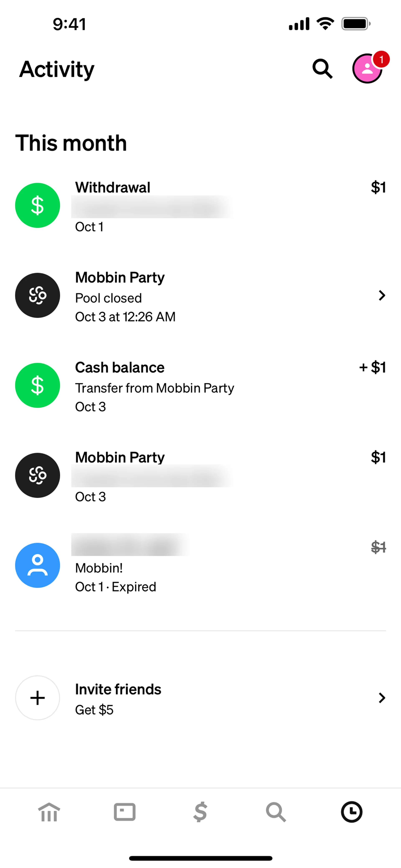Tap the Mobbin Party pool closed icon
401x868 pixels.
click(x=37, y=295)
